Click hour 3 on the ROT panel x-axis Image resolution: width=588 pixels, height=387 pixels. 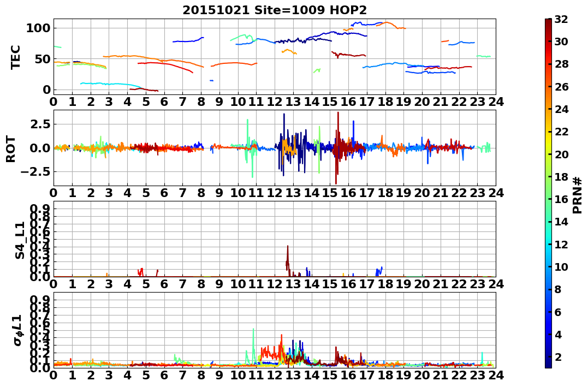(109, 193)
